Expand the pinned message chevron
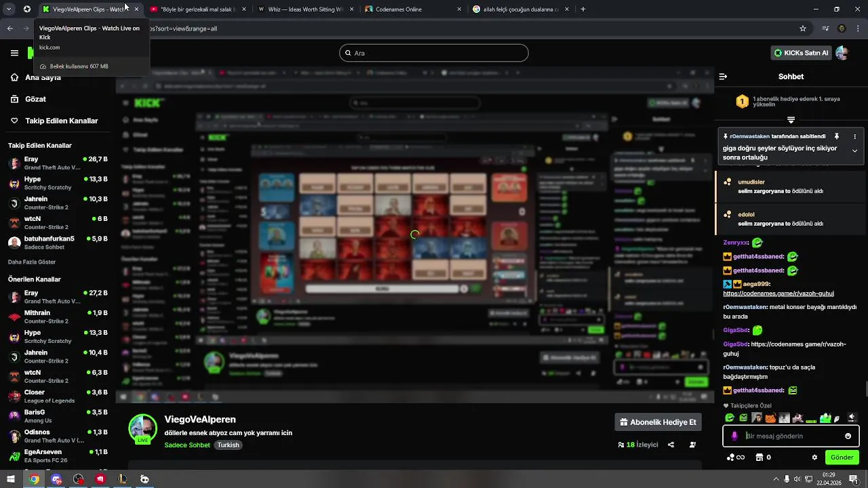 [854, 150]
